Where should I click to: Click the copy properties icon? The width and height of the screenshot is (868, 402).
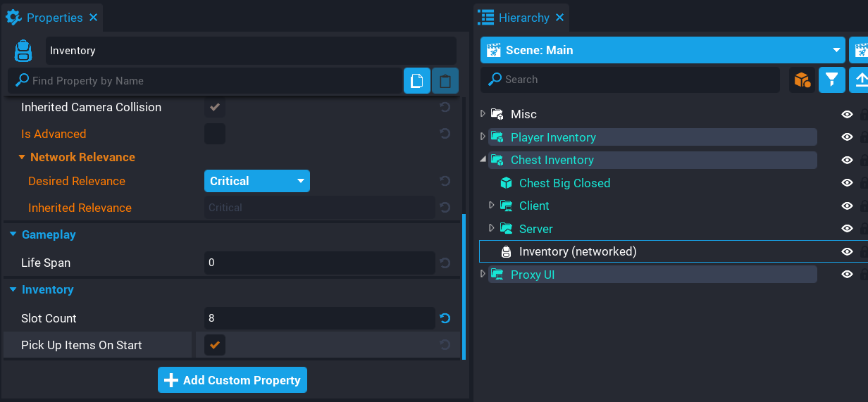(416, 81)
